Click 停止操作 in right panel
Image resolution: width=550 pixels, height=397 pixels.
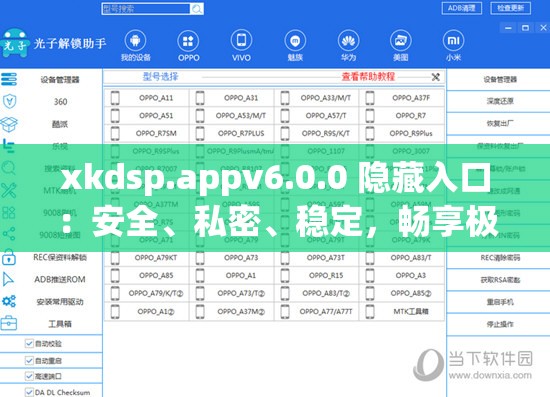(500, 324)
